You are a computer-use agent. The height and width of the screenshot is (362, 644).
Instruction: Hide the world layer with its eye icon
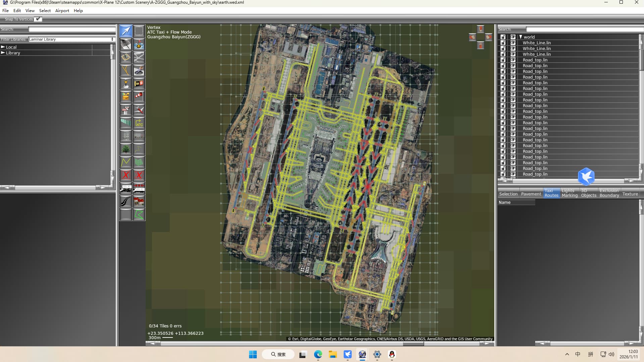(x=513, y=37)
